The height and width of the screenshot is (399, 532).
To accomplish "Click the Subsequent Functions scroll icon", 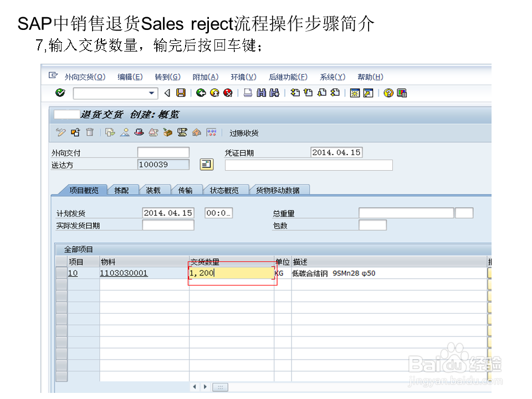I will click(x=182, y=132).
